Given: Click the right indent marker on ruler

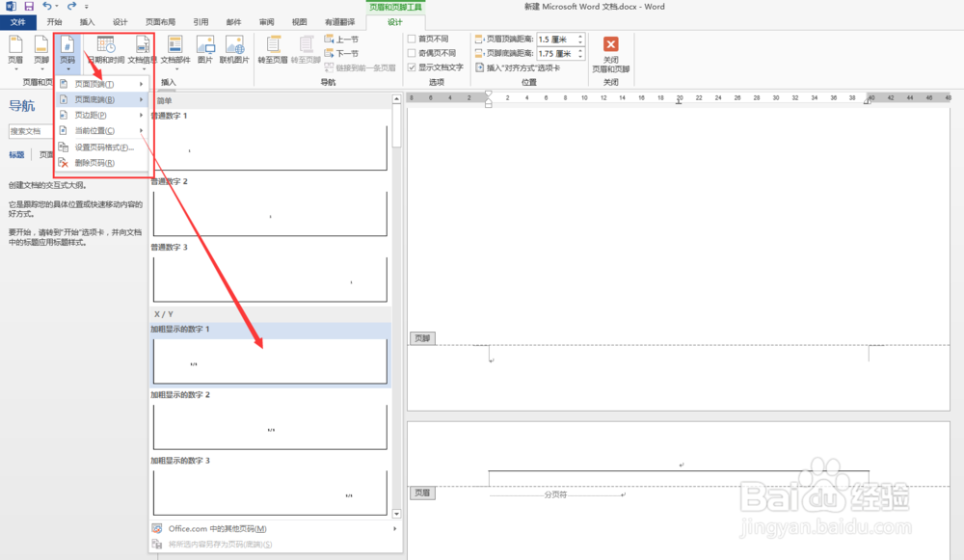Looking at the screenshot, I should pyautogui.click(x=869, y=99).
